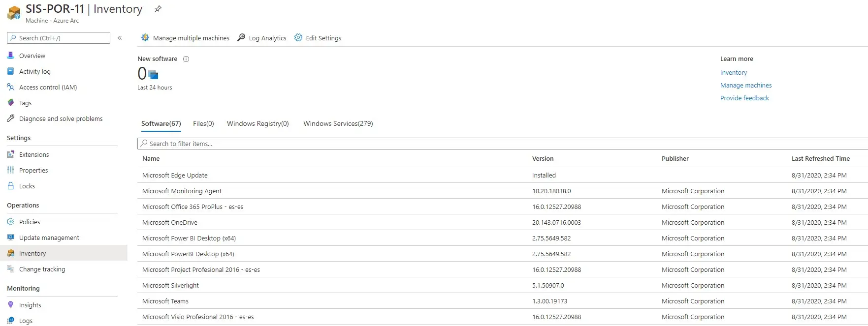Click the info icon beside New software
Image resolution: width=868 pixels, height=326 pixels.
tap(186, 59)
